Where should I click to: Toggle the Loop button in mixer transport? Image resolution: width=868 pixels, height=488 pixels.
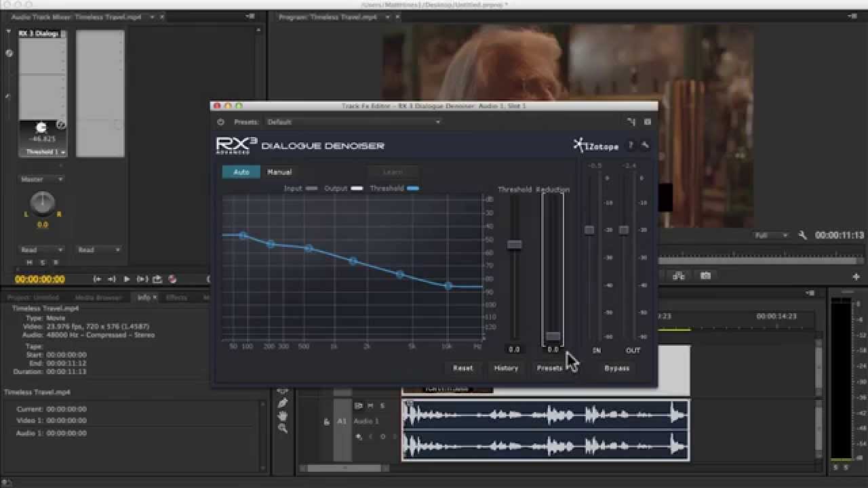(157, 279)
